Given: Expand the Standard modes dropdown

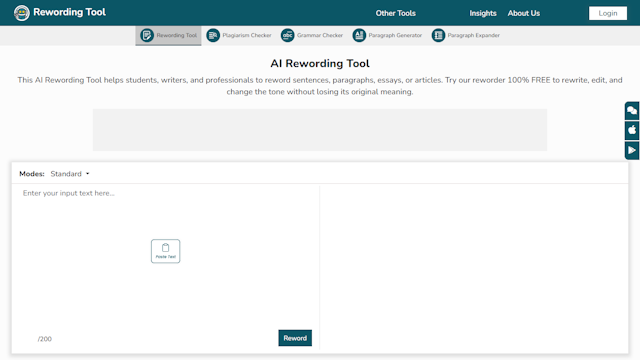Looking at the screenshot, I should [70, 174].
